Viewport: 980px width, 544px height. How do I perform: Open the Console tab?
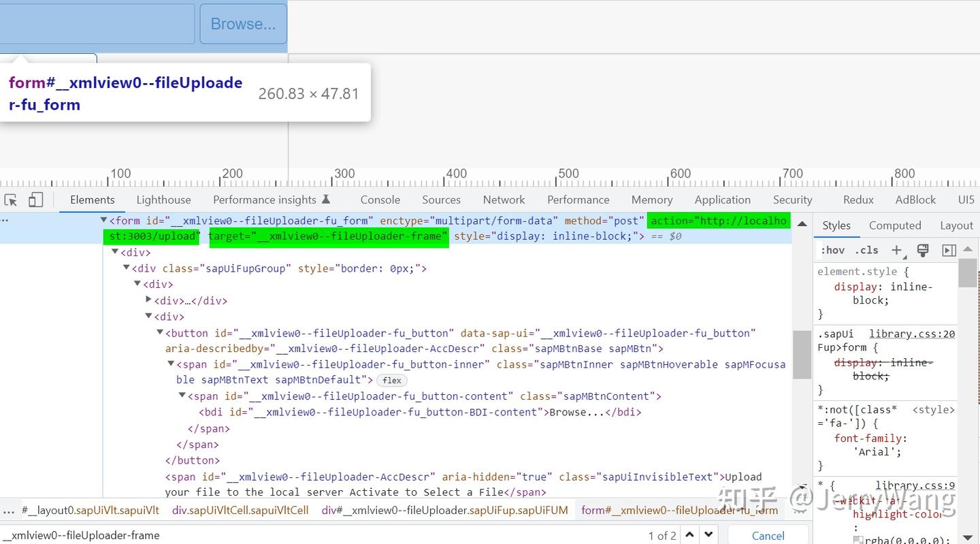pos(380,200)
